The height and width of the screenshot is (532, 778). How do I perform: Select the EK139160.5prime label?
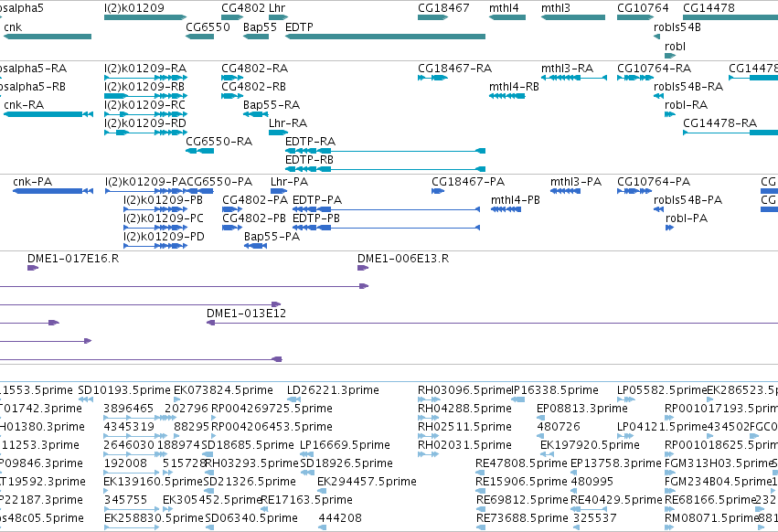(154, 482)
